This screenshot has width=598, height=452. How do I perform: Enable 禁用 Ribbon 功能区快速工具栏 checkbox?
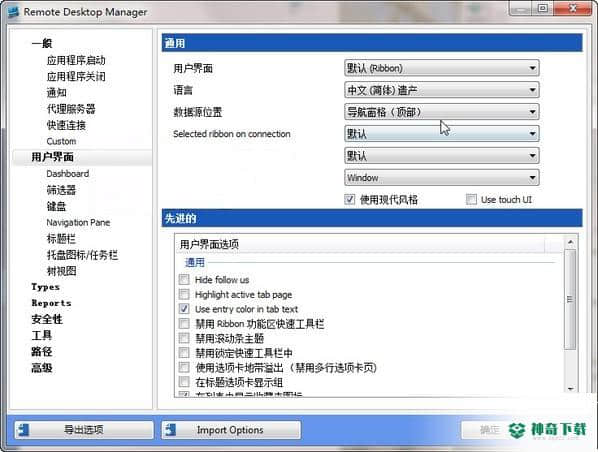coord(184,323)
